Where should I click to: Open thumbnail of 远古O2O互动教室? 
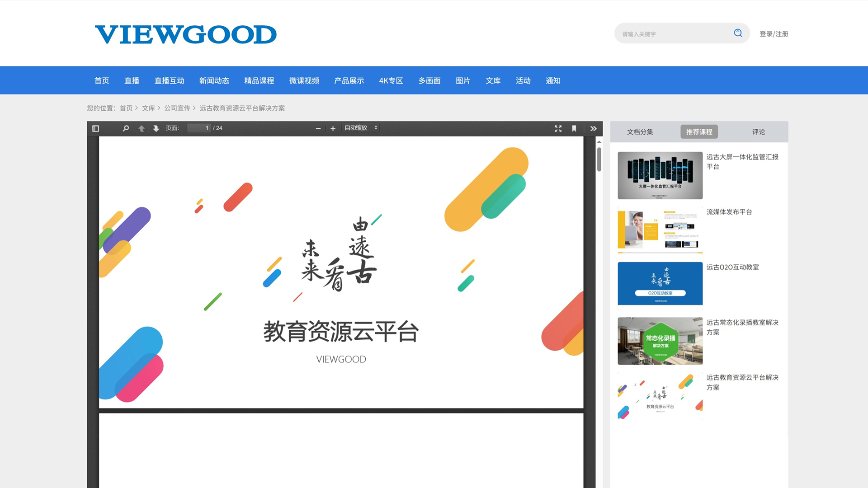pyautogui.click(x=660, y=286)
